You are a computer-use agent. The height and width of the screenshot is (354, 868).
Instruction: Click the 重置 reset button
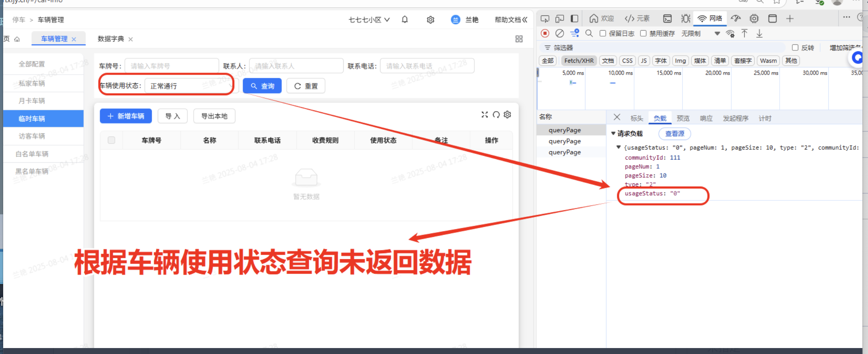point(306,86)
